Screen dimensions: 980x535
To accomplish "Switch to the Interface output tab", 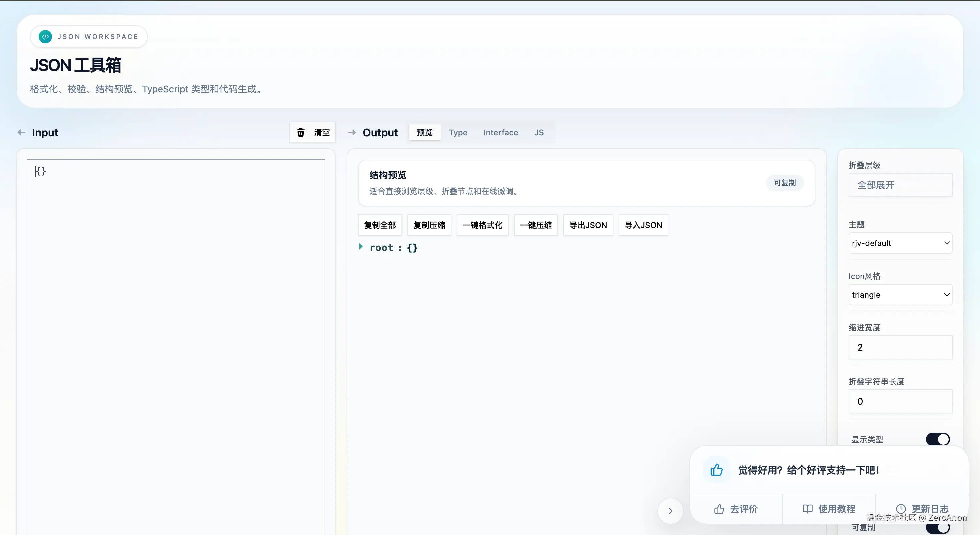I will click(x=500, y=132).
